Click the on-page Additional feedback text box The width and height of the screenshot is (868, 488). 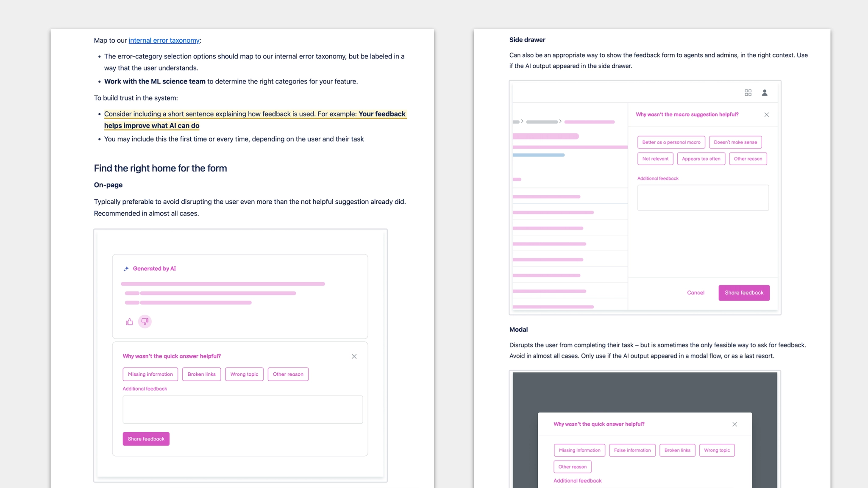[242, 410]
